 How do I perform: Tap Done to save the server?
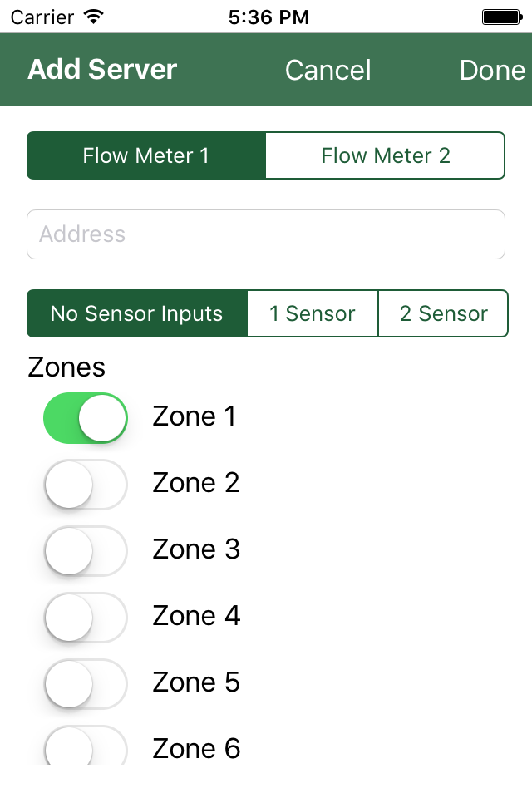[492, 70]
